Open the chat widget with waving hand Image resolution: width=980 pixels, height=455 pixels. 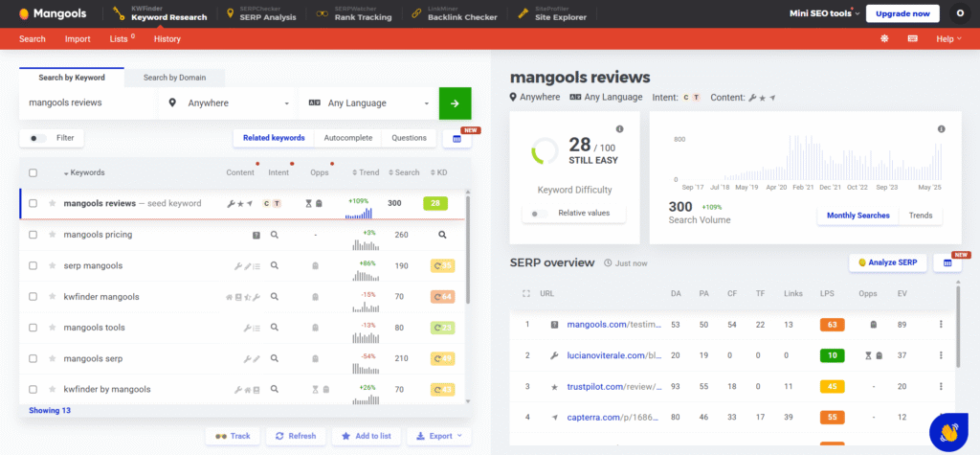948,432
